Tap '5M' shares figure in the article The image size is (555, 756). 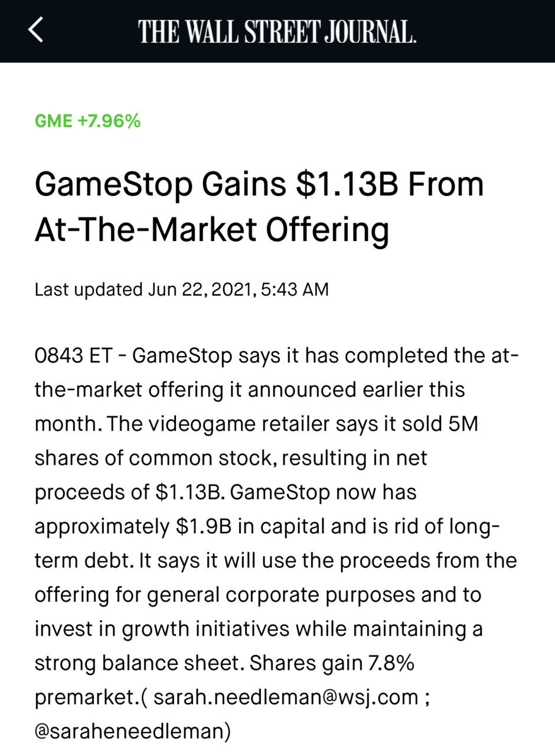(x=462, y=425)
